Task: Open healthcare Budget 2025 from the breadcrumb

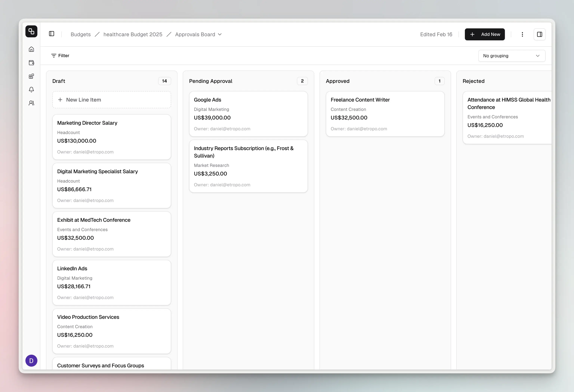Action: pos(133,34)
